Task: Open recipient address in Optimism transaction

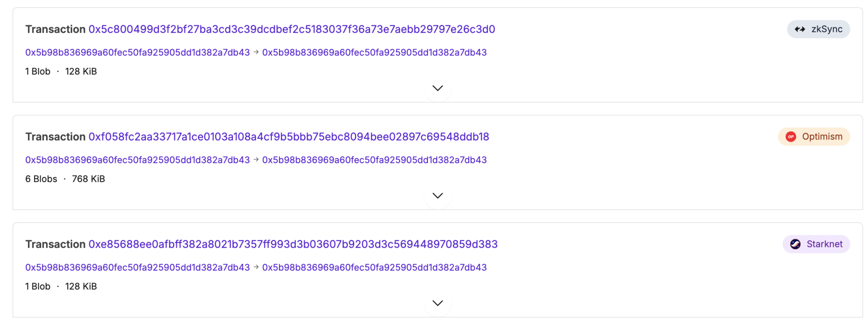Action: [374, 160]
